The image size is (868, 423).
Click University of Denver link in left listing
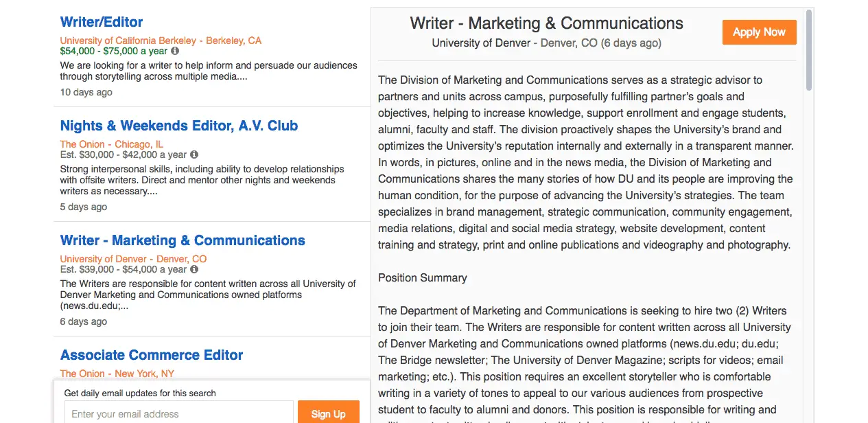(x=104, y=259)
